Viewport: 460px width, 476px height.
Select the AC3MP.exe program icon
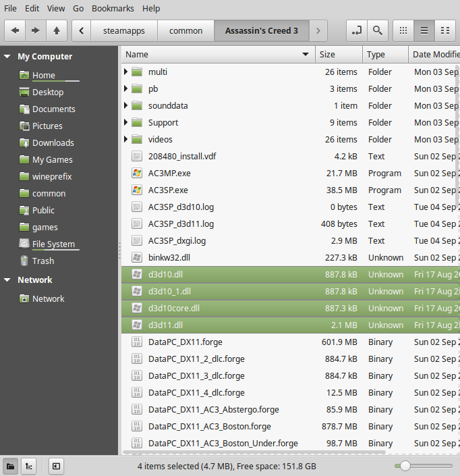pyautogui.click(x=137, y=174)
